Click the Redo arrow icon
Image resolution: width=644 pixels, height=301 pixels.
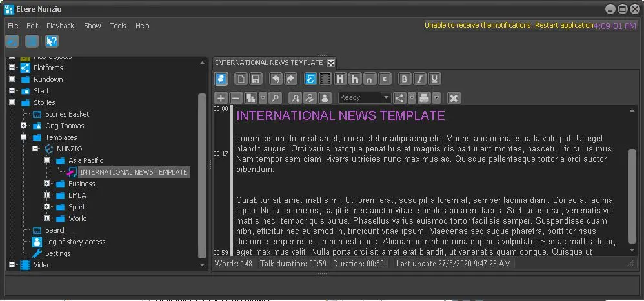click(x=290, y=79)
